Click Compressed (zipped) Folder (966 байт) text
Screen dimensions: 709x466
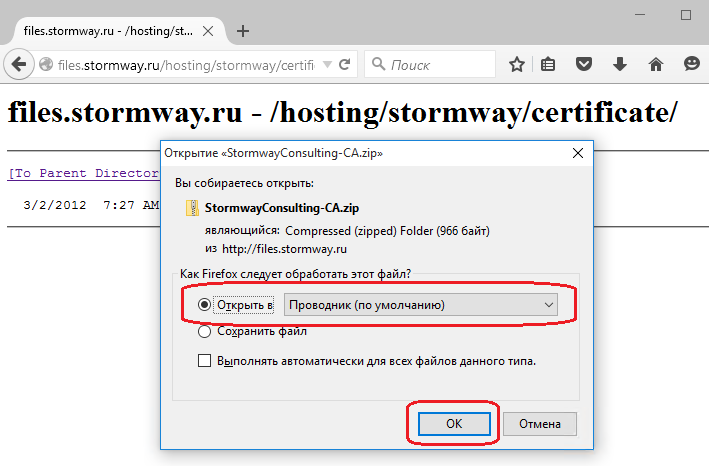pyautogui.click(x=388, y=231)
